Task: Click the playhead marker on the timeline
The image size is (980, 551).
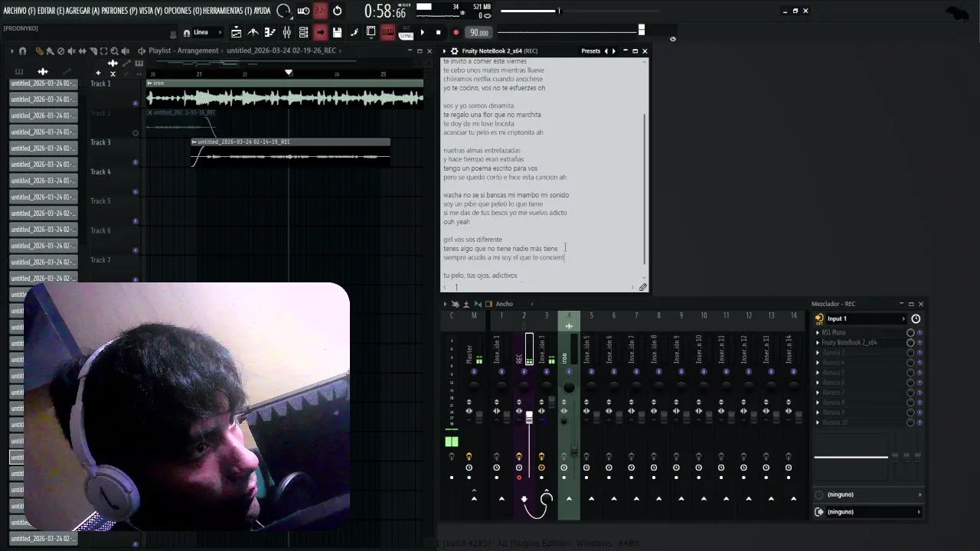Action: tap(289, 73)
